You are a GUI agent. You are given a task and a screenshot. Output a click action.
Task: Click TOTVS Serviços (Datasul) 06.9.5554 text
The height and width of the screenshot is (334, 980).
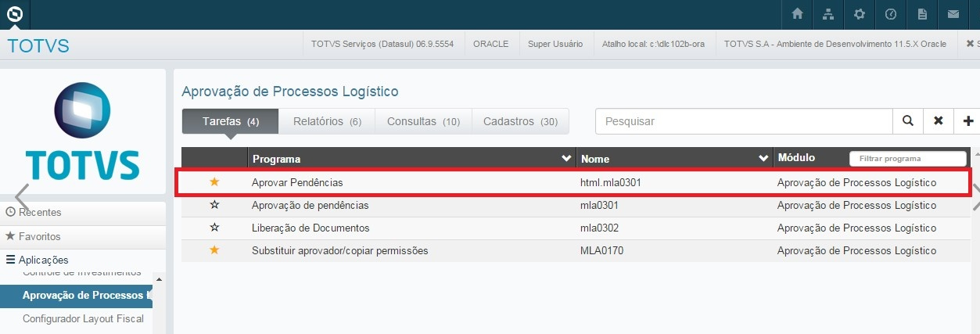tap(382, 44)
